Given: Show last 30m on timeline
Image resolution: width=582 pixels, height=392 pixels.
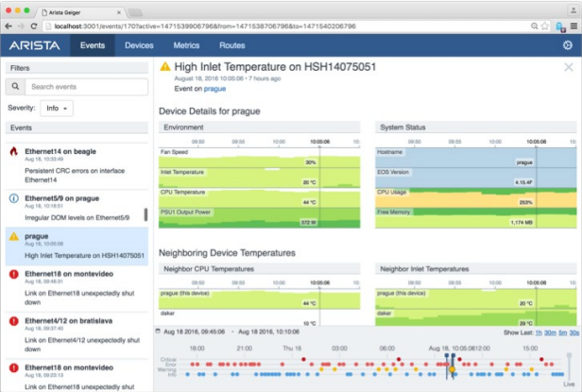Looking at the screenshot, I should tap(550, 332).
